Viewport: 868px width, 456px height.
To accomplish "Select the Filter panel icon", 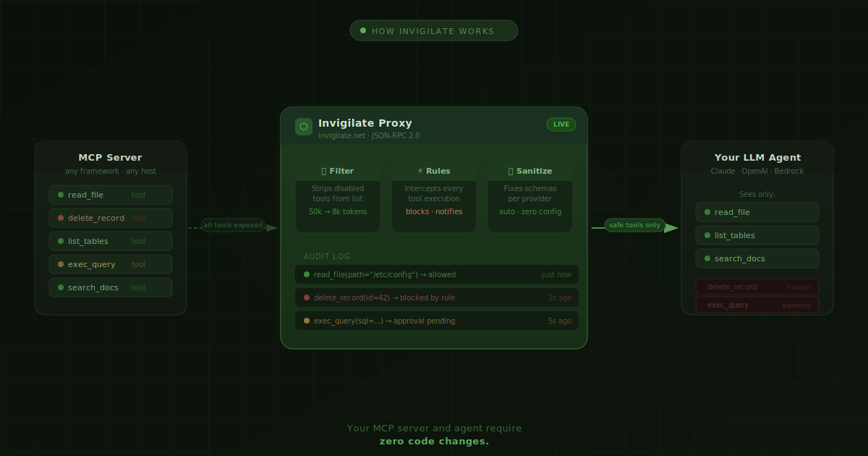I will [x=323, y=171].
